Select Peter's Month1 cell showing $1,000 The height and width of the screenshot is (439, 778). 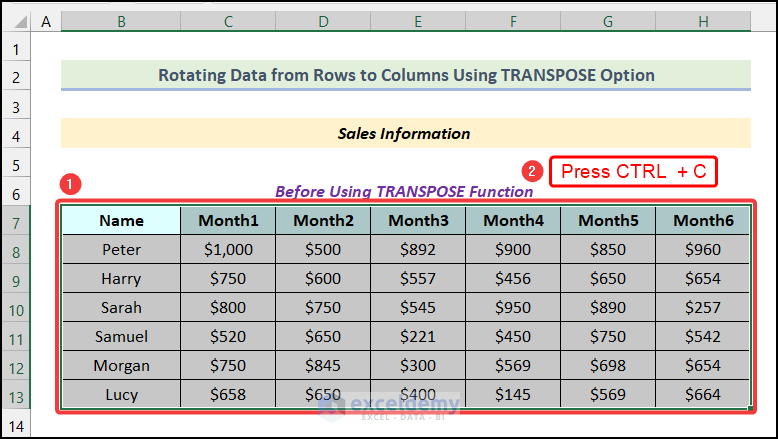click(x=228, y=250)
